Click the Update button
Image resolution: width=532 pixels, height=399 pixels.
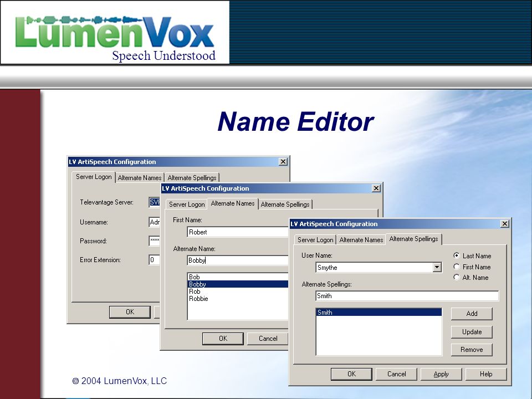(472, 332)
